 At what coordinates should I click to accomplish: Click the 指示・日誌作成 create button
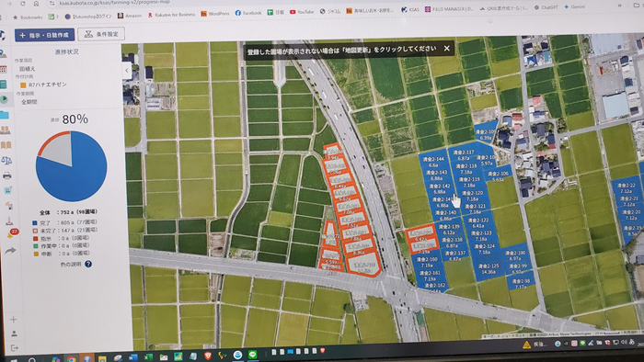click(x=44, y=35)
